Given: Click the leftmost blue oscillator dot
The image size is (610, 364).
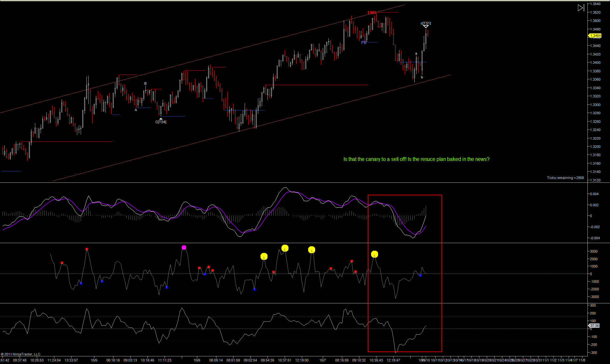Looking at the screenshot, I should pyautogui.click(x=81, y=283).
